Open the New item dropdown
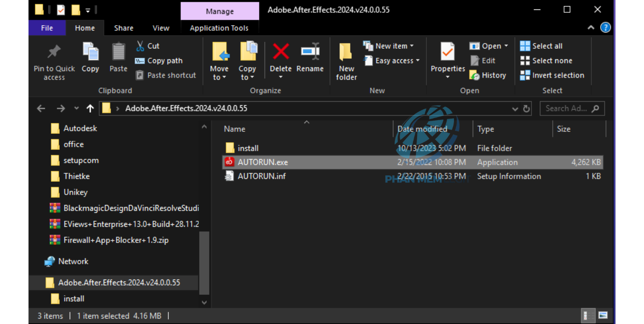The width and height of the screenshot is (644, 324). coord(389,46)
